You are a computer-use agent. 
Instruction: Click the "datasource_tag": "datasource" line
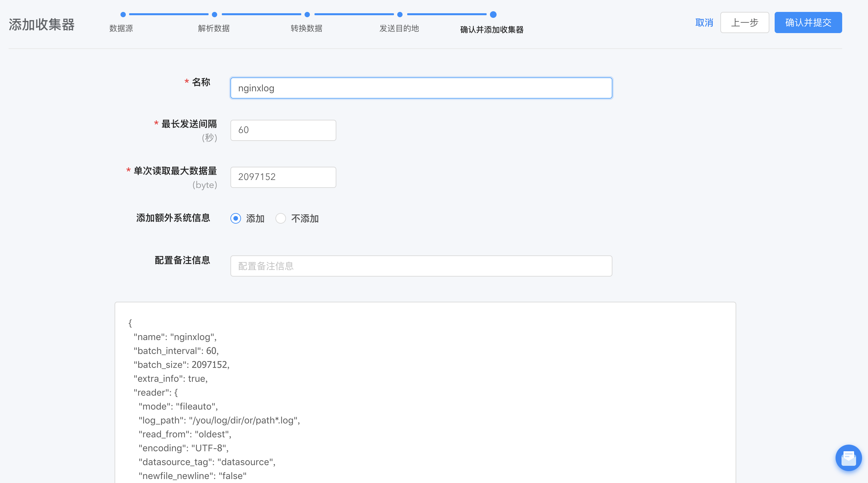click(x=207, y=462)
